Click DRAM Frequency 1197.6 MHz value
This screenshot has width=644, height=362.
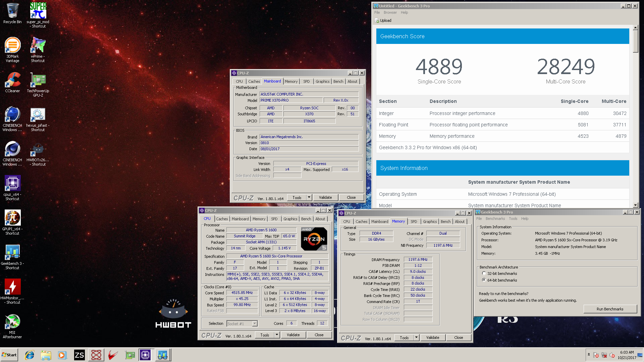coord(418,259)
